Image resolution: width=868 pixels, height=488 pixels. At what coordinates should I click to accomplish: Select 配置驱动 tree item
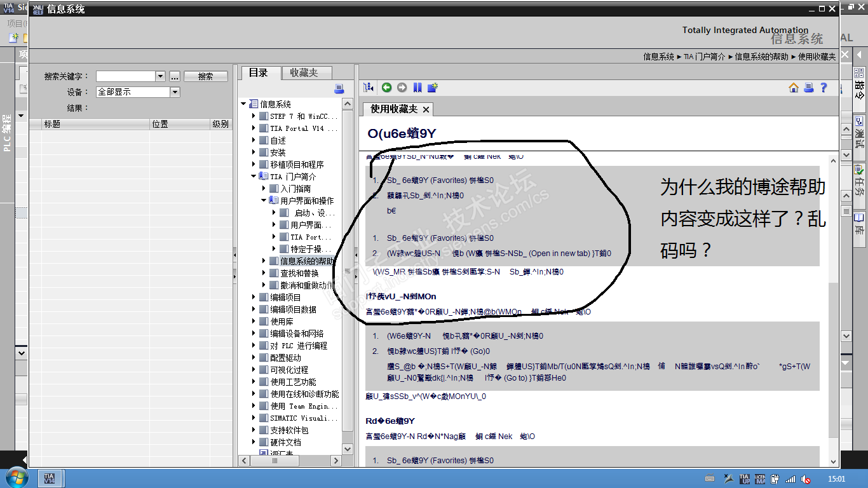pos(285,358)
